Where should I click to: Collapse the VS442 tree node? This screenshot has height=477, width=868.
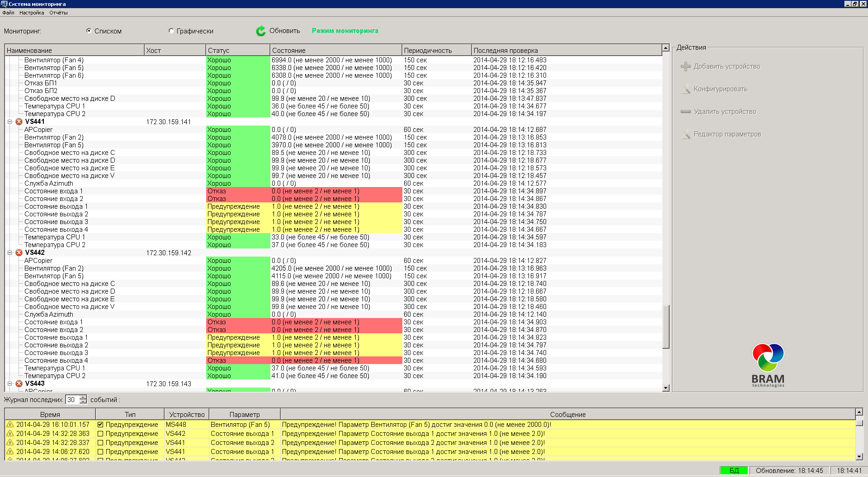[x=9, y=253]
